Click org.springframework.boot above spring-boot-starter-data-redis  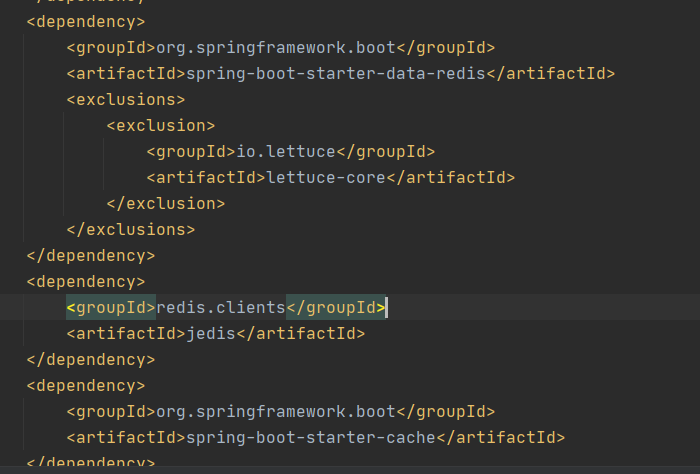point(276,48)
